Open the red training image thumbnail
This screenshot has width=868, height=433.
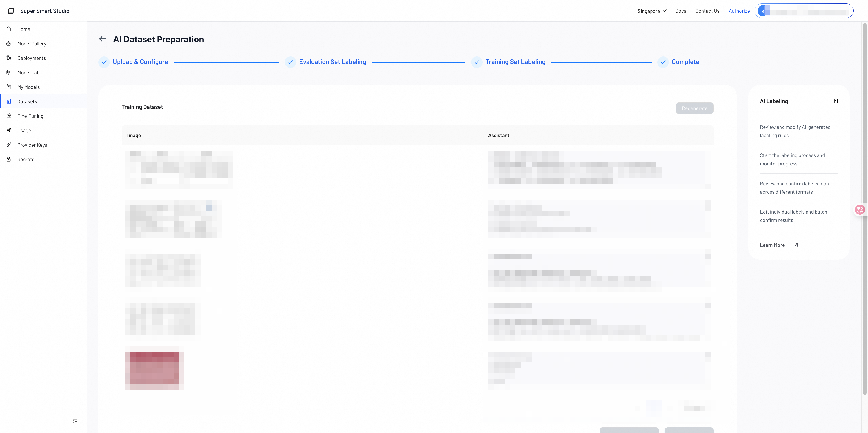155,368
